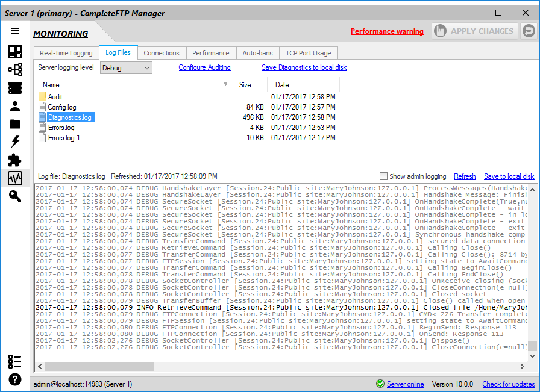Click Save Diagnostics to local disk link
This screenshot has height=392, width=540.
coord(304,67)
